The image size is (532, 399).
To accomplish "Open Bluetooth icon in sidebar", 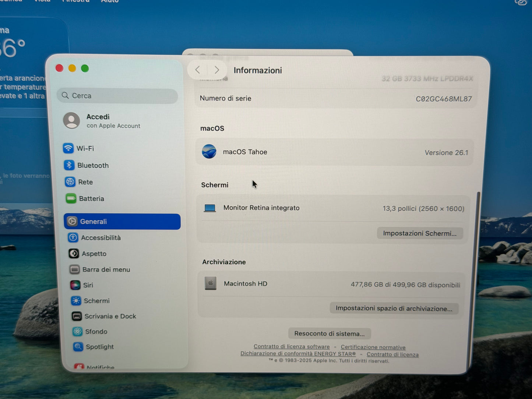I will coord(69,165).
